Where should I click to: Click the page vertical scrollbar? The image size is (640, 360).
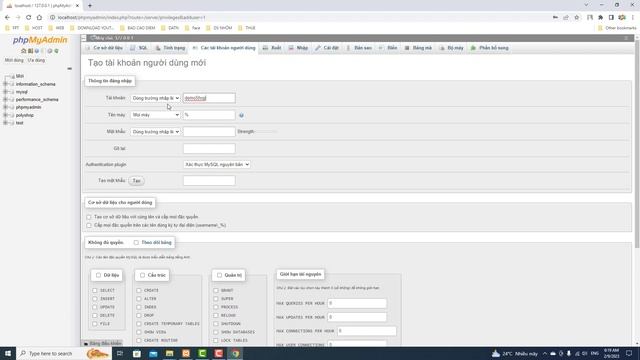[x=637, y=143]
